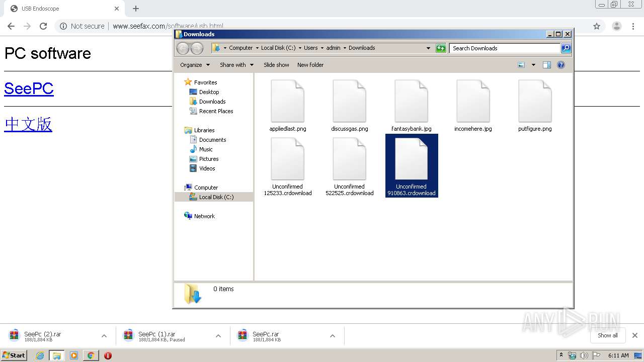Open the appliedlast.png file icon
644x362 pixels.
click(287, 101)
